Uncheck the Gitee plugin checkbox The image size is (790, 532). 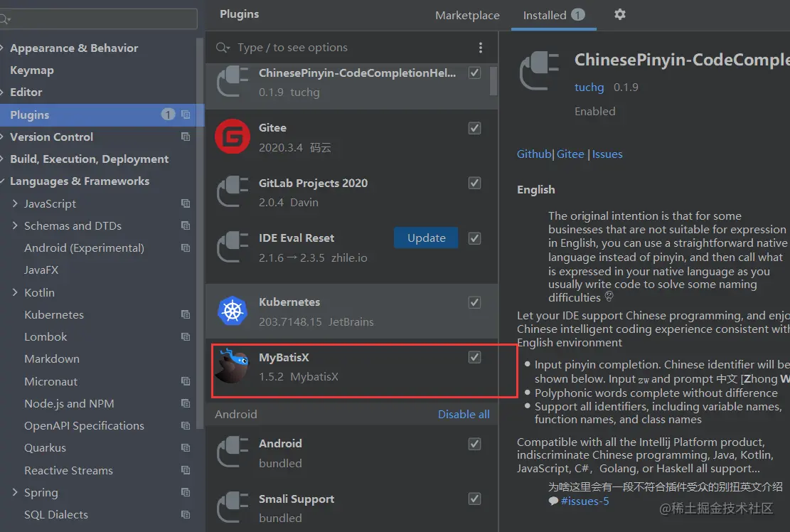coord(474,128)
